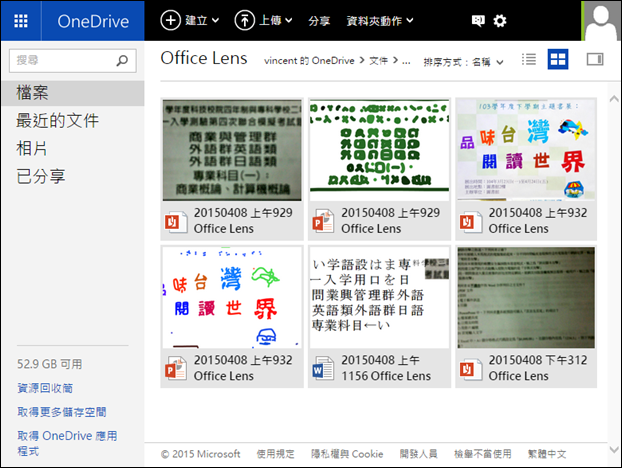The width and height of the screenshot is (622, 468).
Task: Select 最近的文件 in the sidebar
Action: [x=58, y=121]
